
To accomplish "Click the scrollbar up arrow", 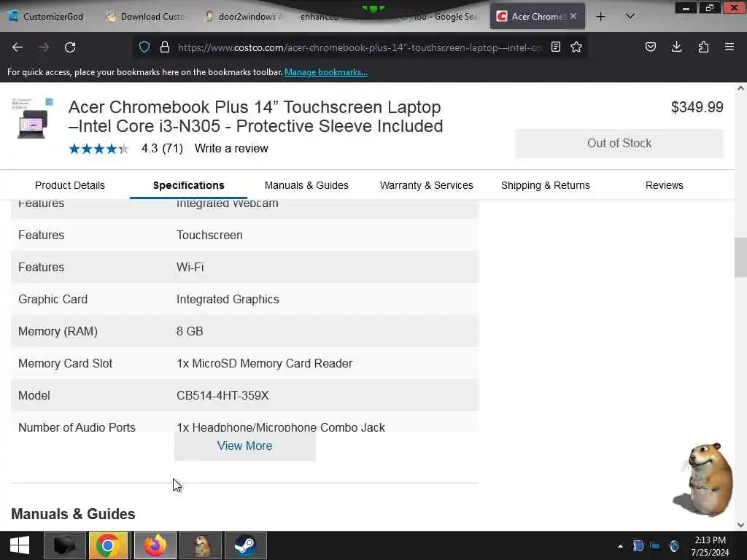I will 740,88.
